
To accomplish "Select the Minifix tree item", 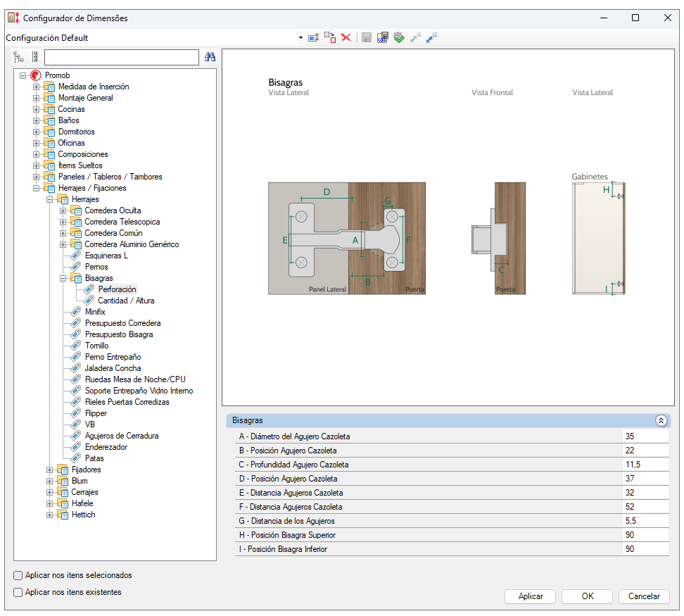I will point(95,312).
